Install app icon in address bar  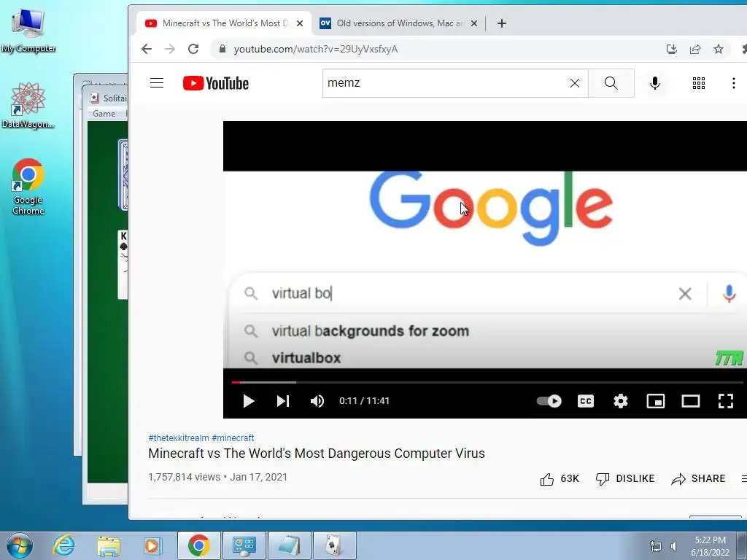pyautogui.click(x=672, y=49)
